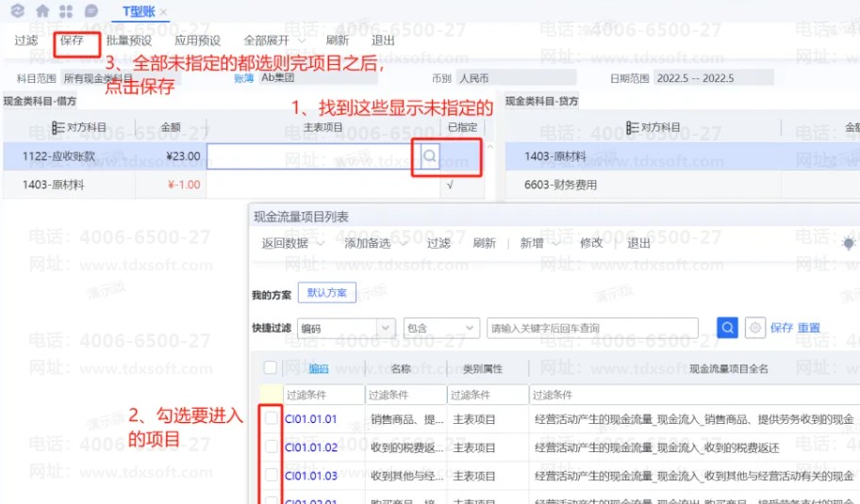
Task: Expand the 全部展开 dropdown arrow
Action: pos(301,41)
